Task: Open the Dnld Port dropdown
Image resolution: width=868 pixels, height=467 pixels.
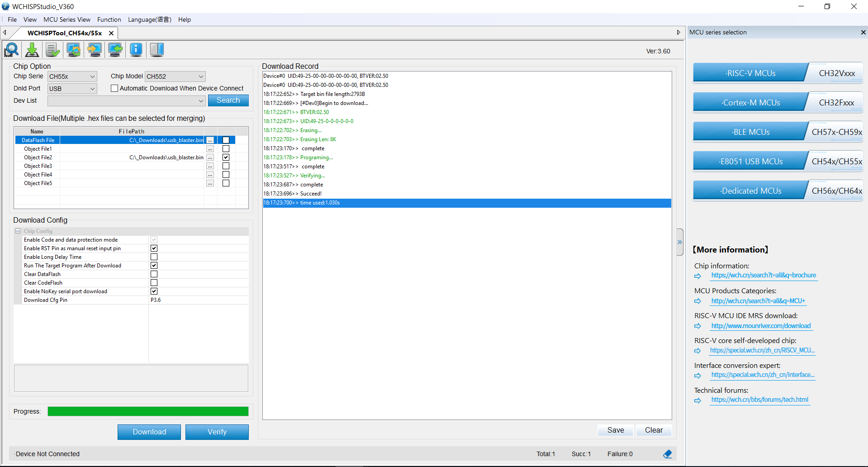Action: [x=72, y=89]
